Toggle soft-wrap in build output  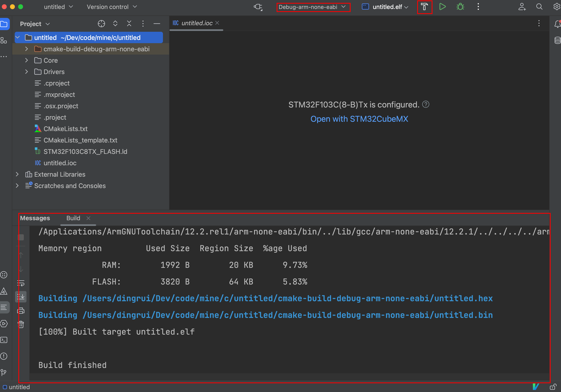pos(21,283)
